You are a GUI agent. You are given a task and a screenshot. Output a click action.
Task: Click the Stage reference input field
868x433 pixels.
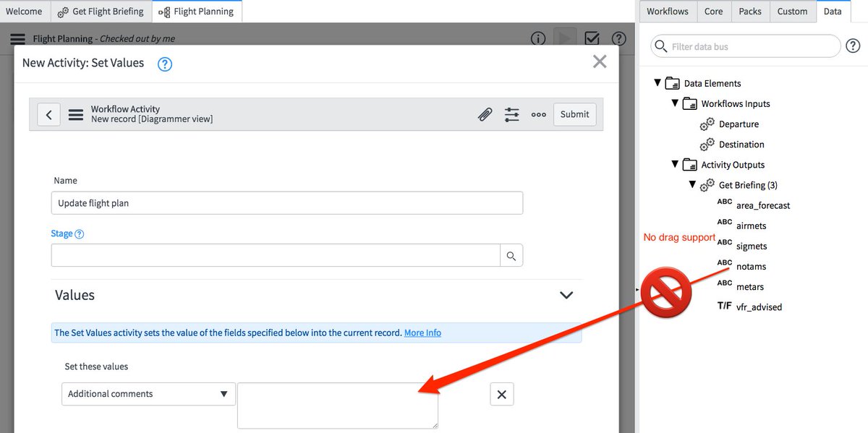276,255
